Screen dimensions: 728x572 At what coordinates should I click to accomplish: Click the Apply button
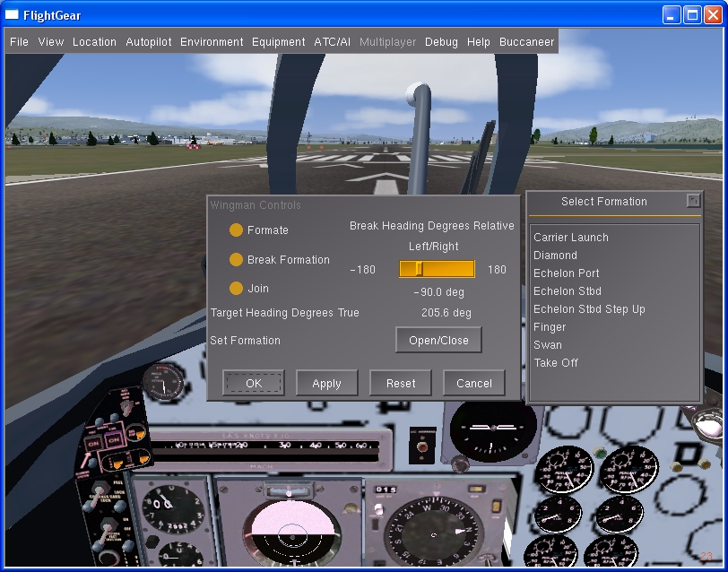coord(327,383)
